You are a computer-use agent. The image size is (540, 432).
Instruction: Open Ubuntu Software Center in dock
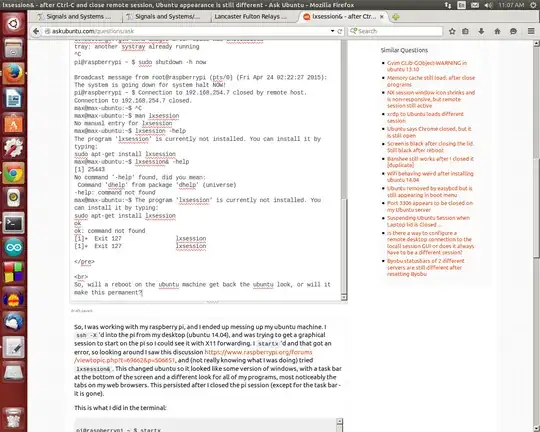[13, 123]
